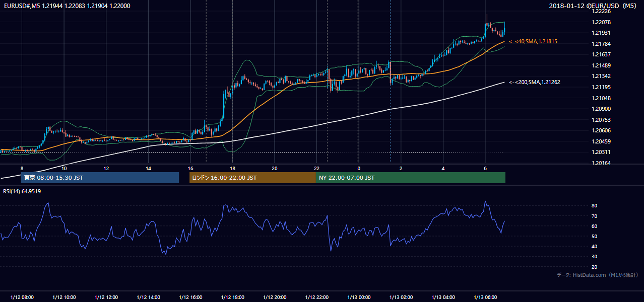Click the 1/12 08:00 time label
The height and width of the screenshot is (302, 644).
[x=22, y=297]
